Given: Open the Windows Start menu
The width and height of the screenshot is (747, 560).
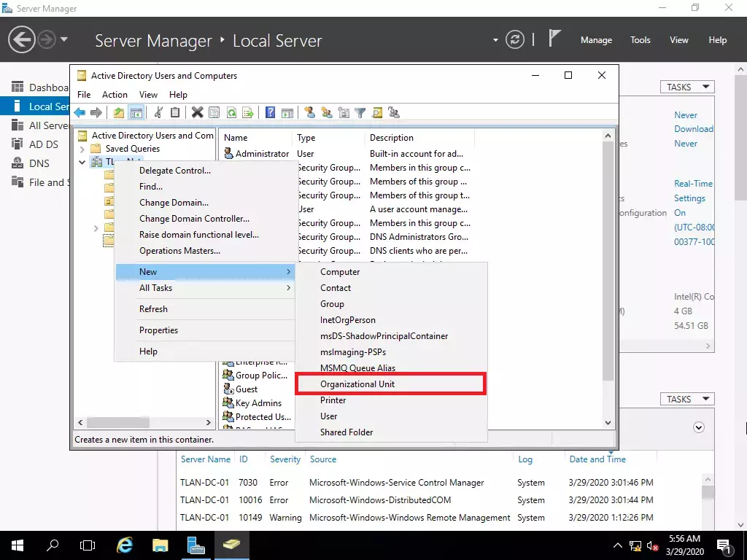Looking at the screenshot, I should point(18,545).
